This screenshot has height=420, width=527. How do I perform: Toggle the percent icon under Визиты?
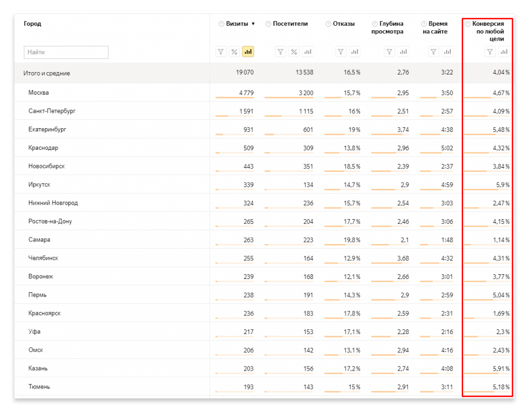coord(234,52)
